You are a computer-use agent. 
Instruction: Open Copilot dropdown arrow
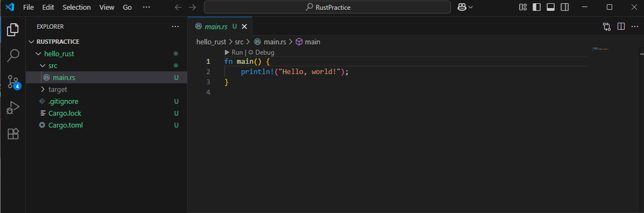[x=471, y=7]
